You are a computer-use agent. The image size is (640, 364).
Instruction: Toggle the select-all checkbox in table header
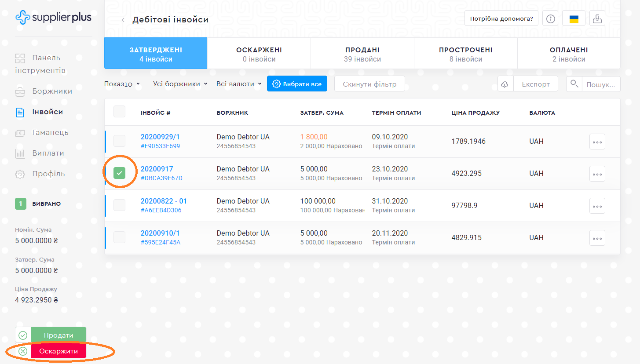(119, 112)
